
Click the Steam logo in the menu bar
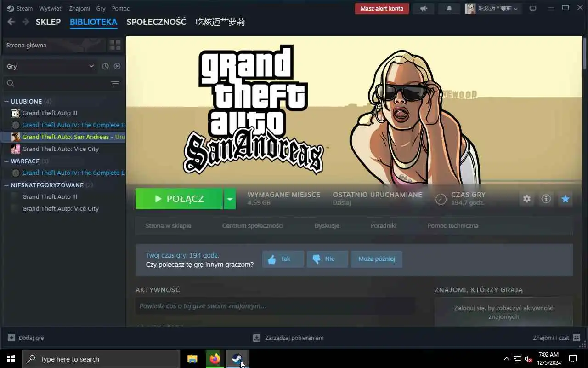coord(11,8)
